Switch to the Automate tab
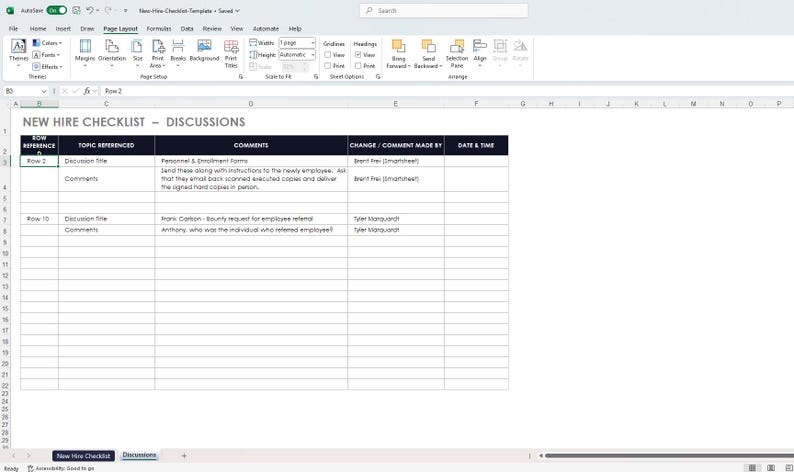Image resolution: width=794 pixels, height=472 pixels. pyautogui.click(x=266, y=29)
